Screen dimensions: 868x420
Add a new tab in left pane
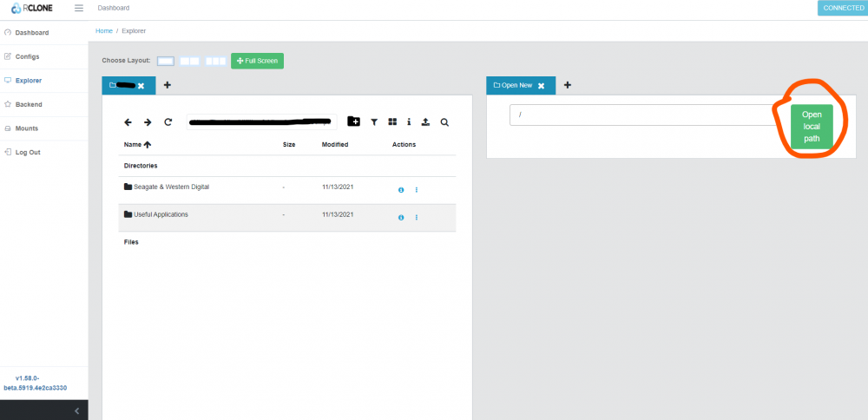click(x=168, y=85)
